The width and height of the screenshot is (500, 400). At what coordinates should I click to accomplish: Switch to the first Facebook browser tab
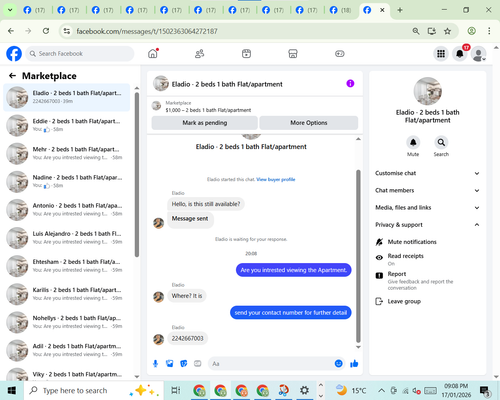point(34,10)
